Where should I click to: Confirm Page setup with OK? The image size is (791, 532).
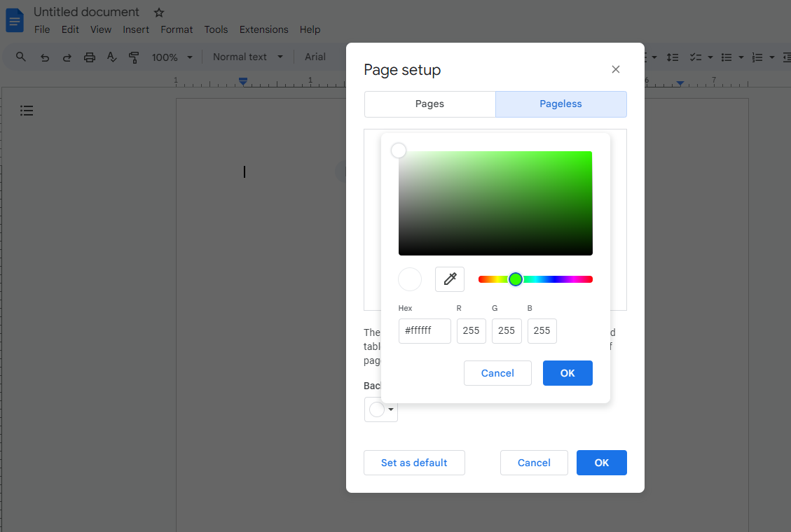click(601, 463)
